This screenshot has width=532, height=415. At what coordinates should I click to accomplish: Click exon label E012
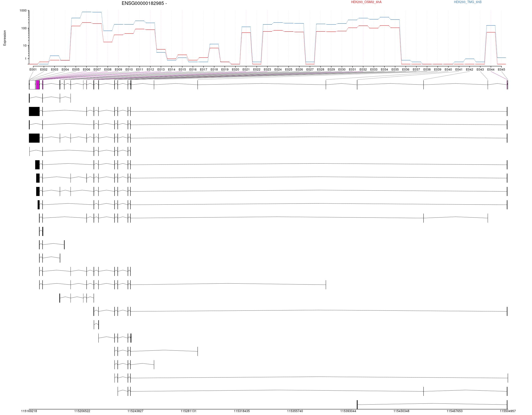[150, 69]
